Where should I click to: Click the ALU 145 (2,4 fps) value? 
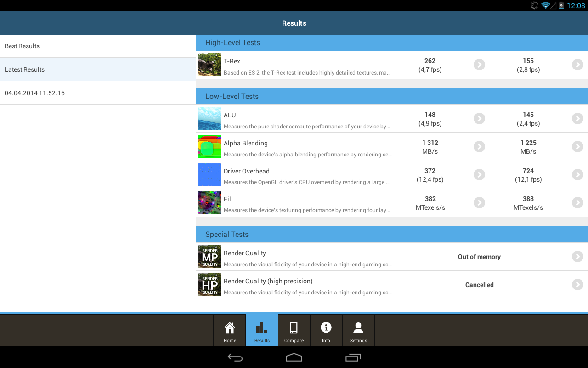point(528,119)
